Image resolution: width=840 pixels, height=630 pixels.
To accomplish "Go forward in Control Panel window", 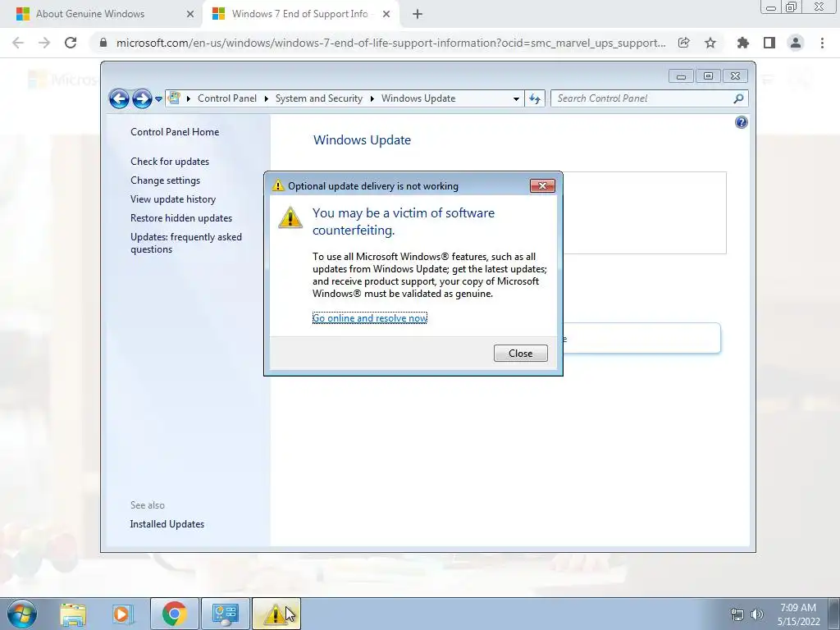I will pos(142,98).
